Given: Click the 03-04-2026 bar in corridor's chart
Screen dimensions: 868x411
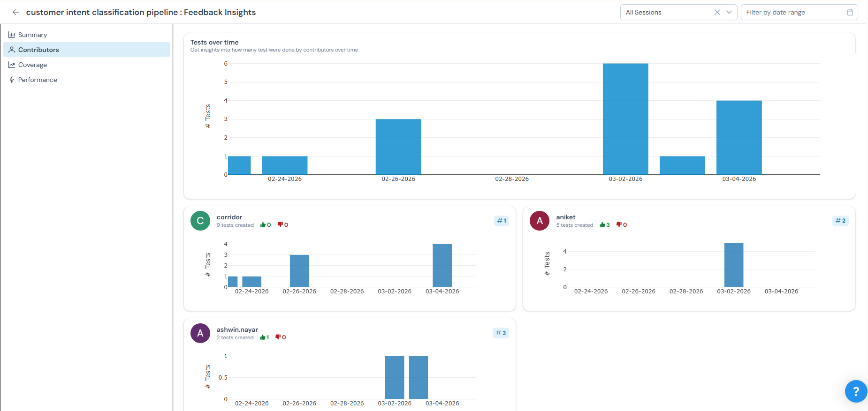Looking at the screenshot, I should tap(442, 265).
